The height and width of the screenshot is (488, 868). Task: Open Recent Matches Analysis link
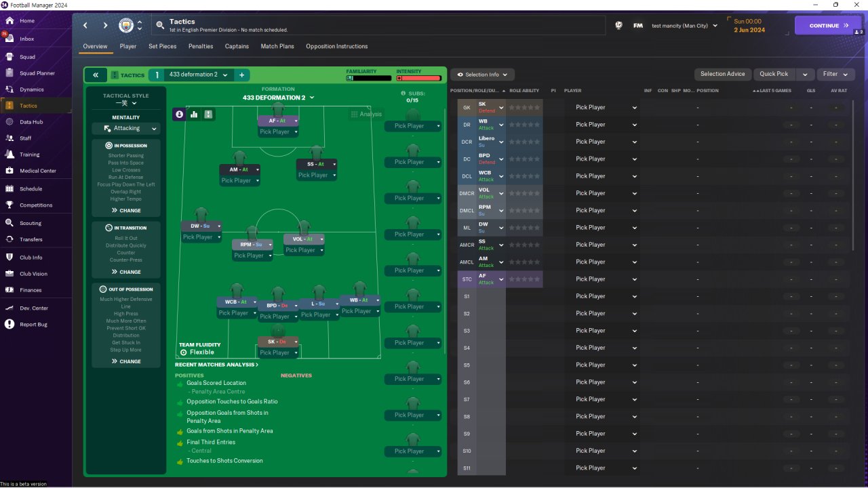216,365
